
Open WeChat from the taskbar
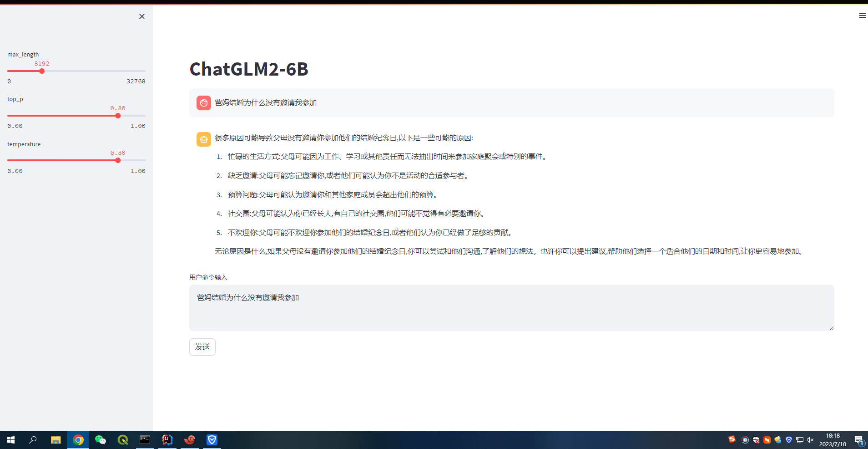coord(101,440)
